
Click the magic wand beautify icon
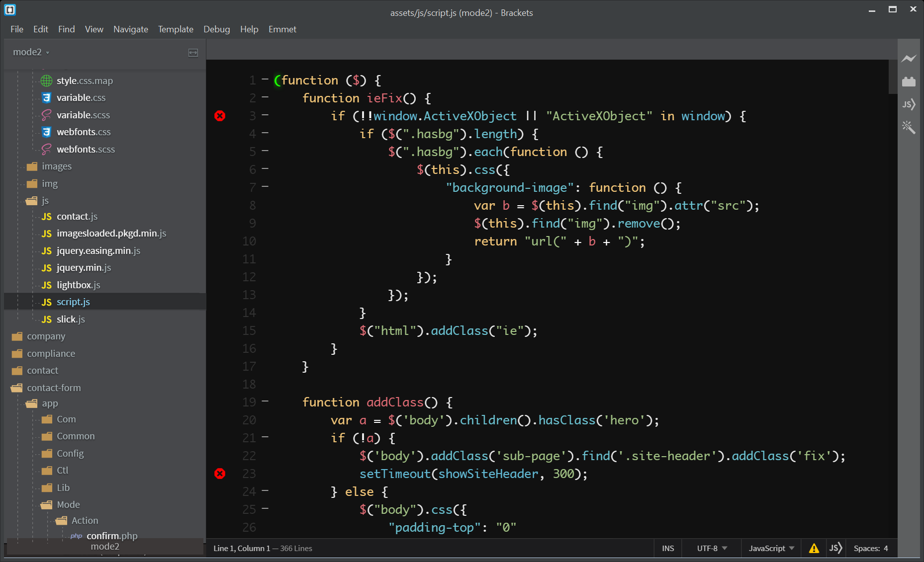909,127
